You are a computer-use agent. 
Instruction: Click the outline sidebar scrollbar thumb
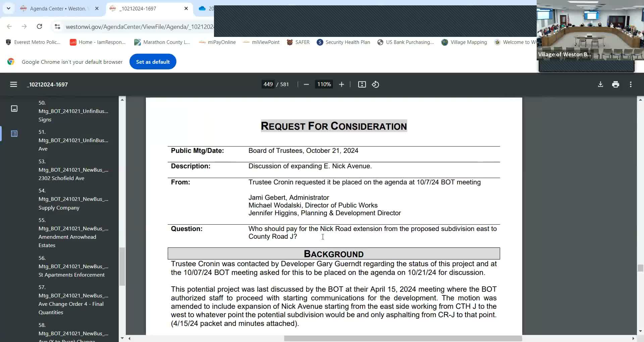tap(122, 267)
